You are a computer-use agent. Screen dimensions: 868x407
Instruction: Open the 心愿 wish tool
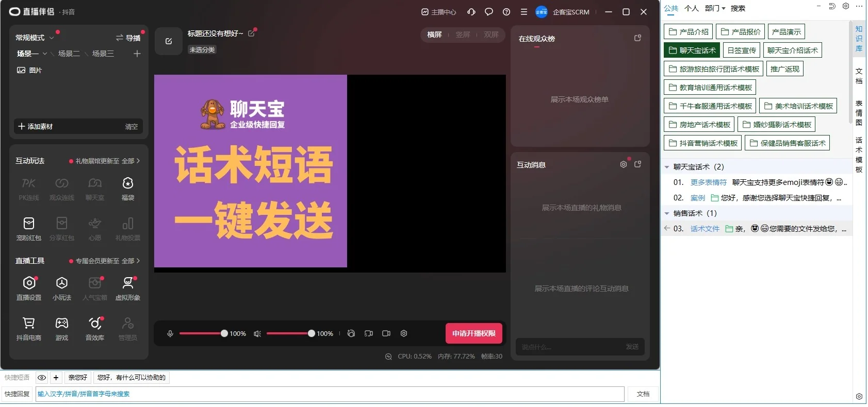tap(95, 229)
